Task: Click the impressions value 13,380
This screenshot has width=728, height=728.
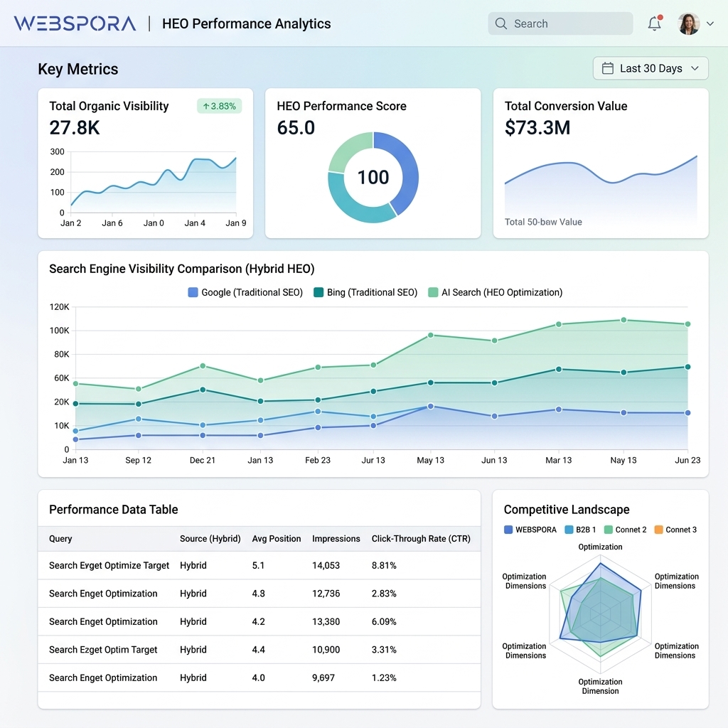Action: click(x=326, y=621)
